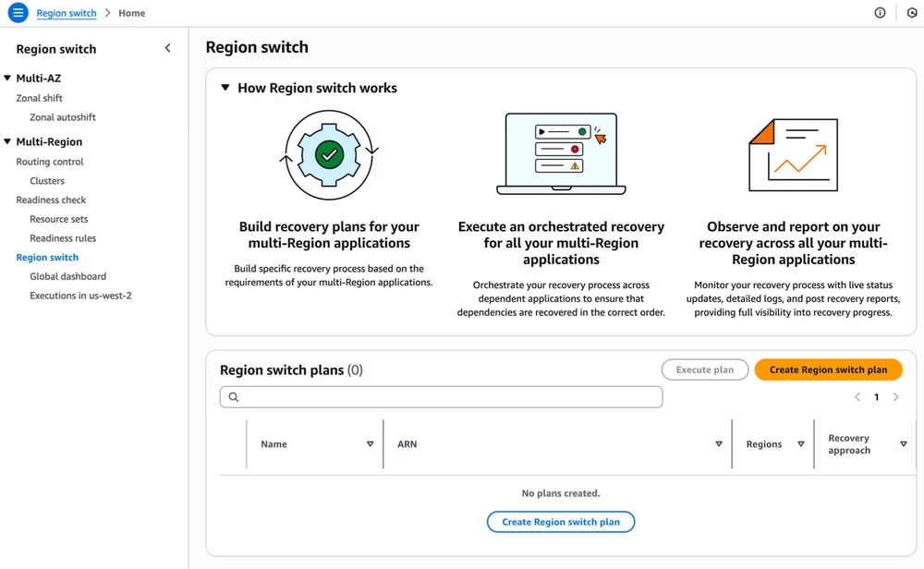The image size is (924, 569).
Task: Click the laptop orchestrated recovery illustration
Action: coord(561,153)
